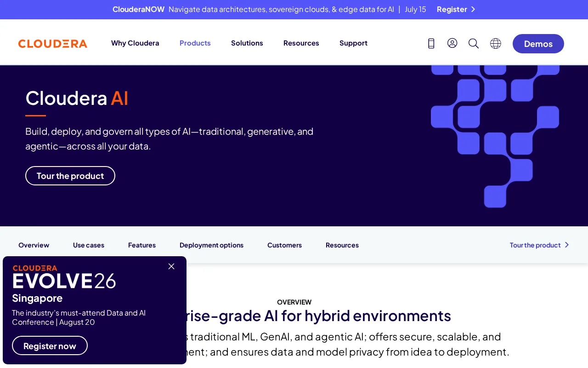Open the Products menu
The height and width of the screenshot is (368, 588).
click(195, 43)
